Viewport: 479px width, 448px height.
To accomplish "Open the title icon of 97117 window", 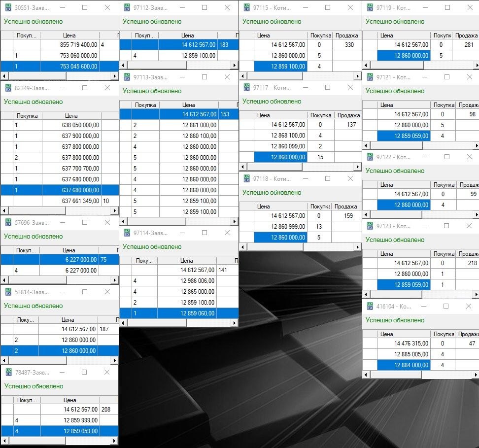I will 247,88.
